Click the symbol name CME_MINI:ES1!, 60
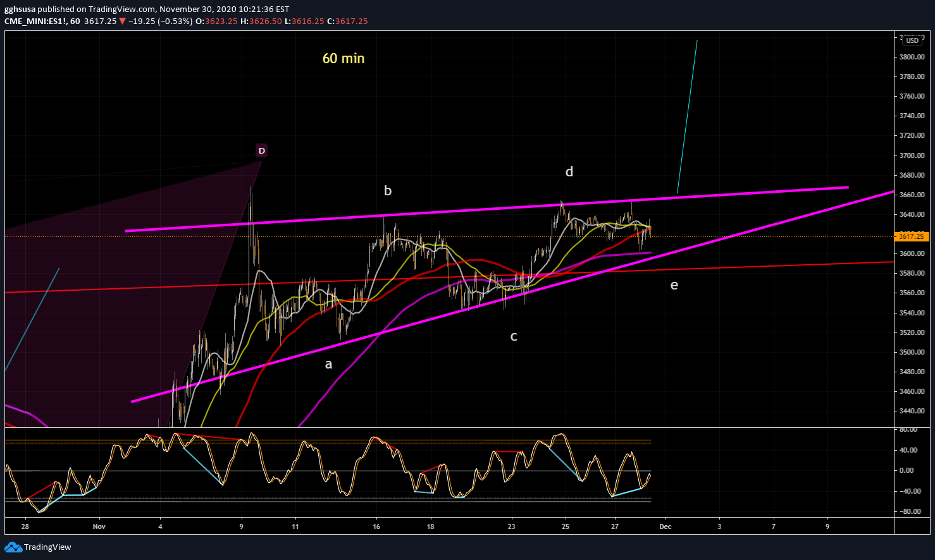 tap(42, 21)
